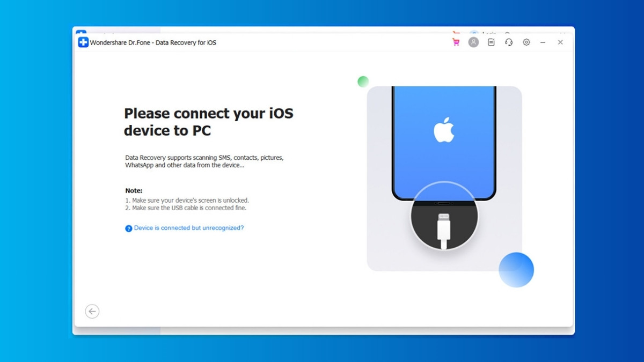Screen dimensions: 644x362
Task: Go back with the round arrow button
Action: tap(92, 312)
